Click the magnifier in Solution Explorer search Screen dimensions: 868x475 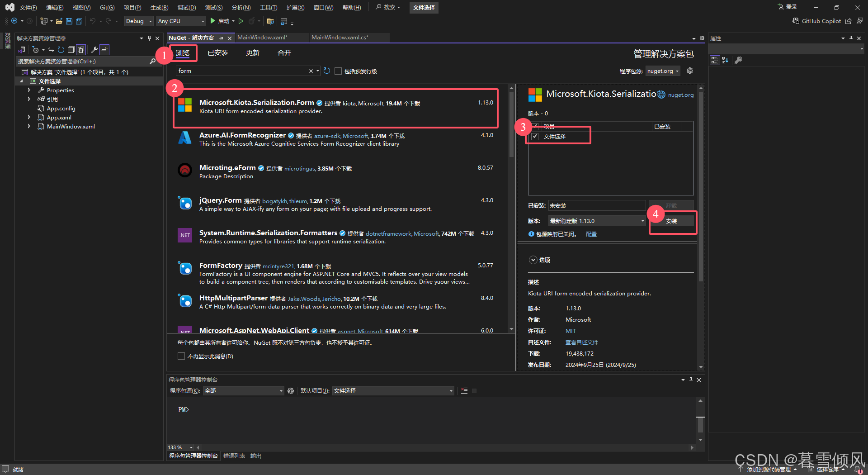point(153,61)
